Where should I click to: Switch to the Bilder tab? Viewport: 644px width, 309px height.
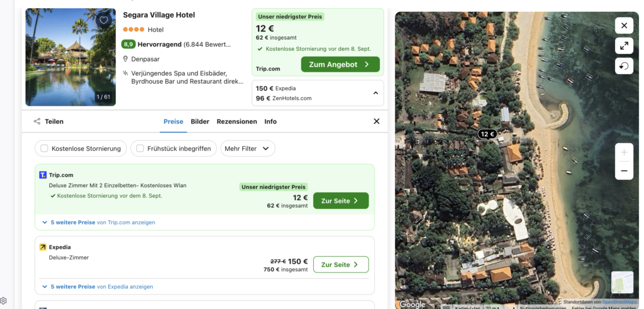(x=200, y=121)
